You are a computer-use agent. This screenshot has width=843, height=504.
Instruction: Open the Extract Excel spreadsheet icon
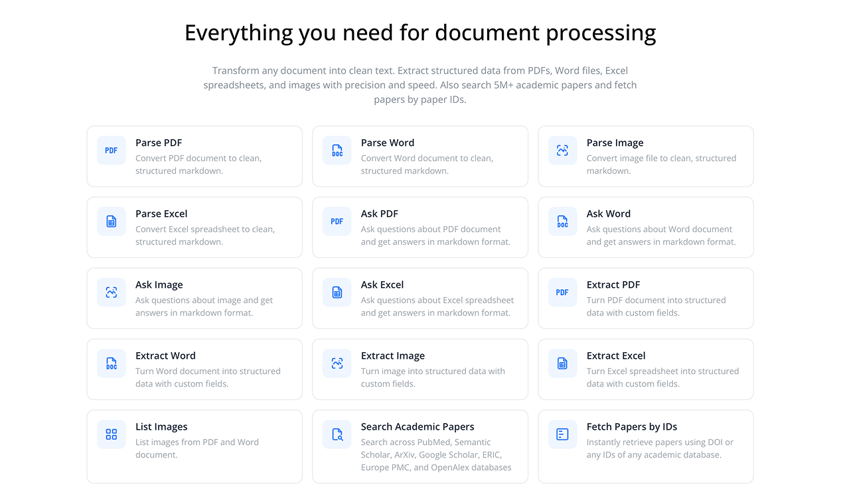coord(562,363)
